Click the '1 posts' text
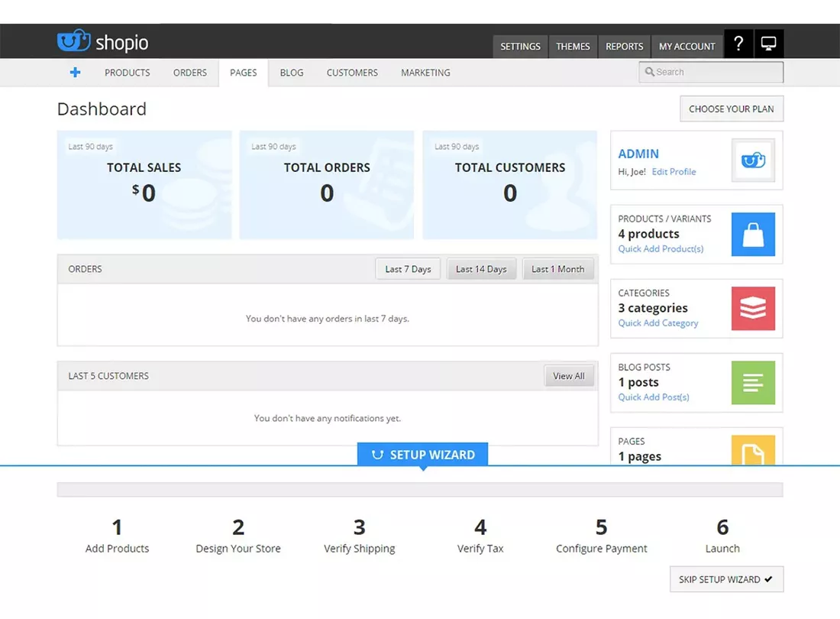Screen dimensions: 840x619 click(x=638, y=382)
